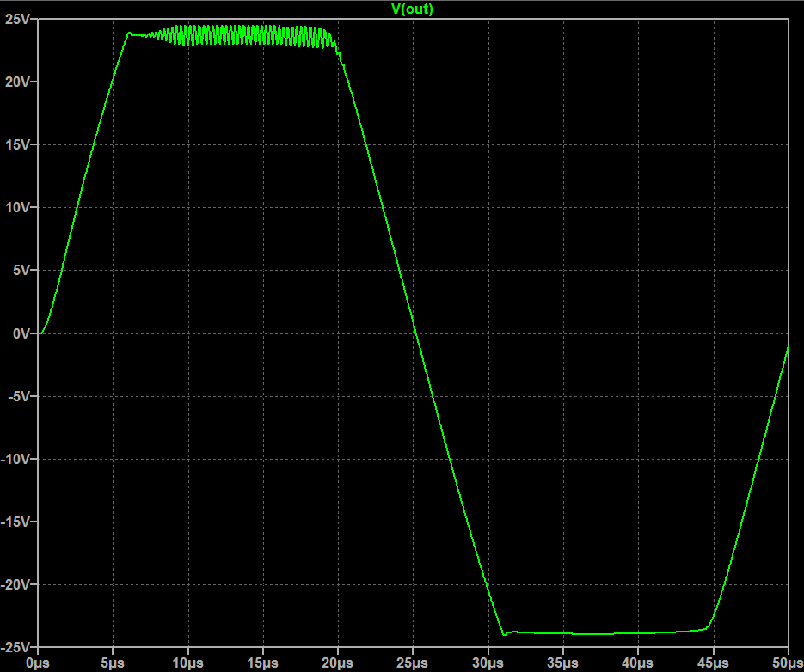Click the 40µs time axis label
Image resolution: width=804 pixels, height=672 pixels.
tap(638, 663)
